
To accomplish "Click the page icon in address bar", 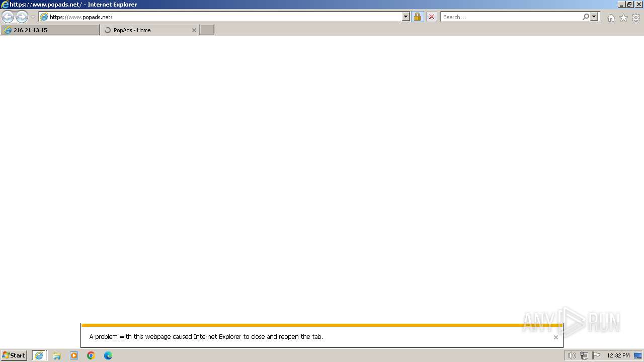I will (x=44, y=17).
